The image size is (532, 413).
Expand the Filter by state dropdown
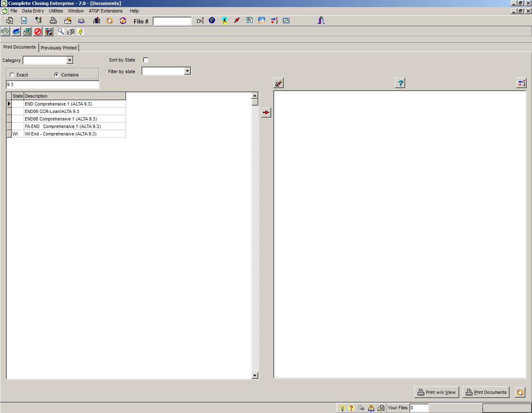pyautogui.click(x=187, y=71)
